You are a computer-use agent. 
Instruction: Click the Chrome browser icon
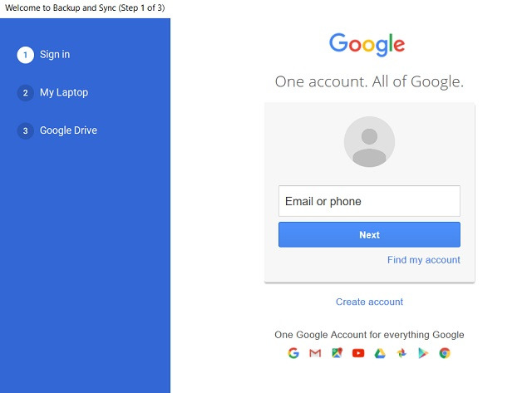[x=445, y=353]
